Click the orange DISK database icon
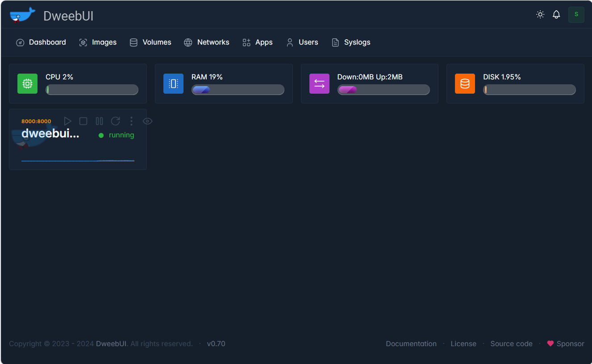The height and width of the screenshot is (364, 592). pos(465,84)
